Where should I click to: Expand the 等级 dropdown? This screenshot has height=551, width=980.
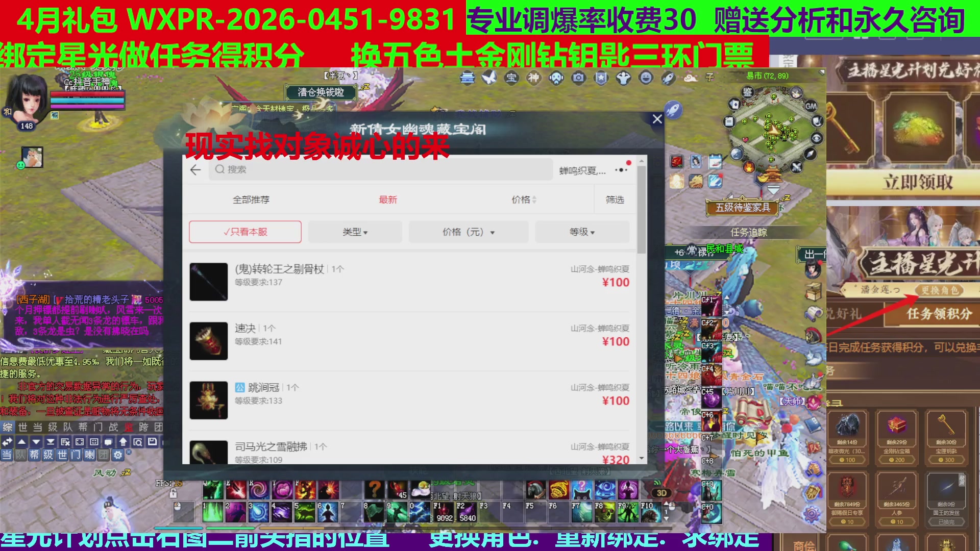pyautogui.click(x=582, y=232)
